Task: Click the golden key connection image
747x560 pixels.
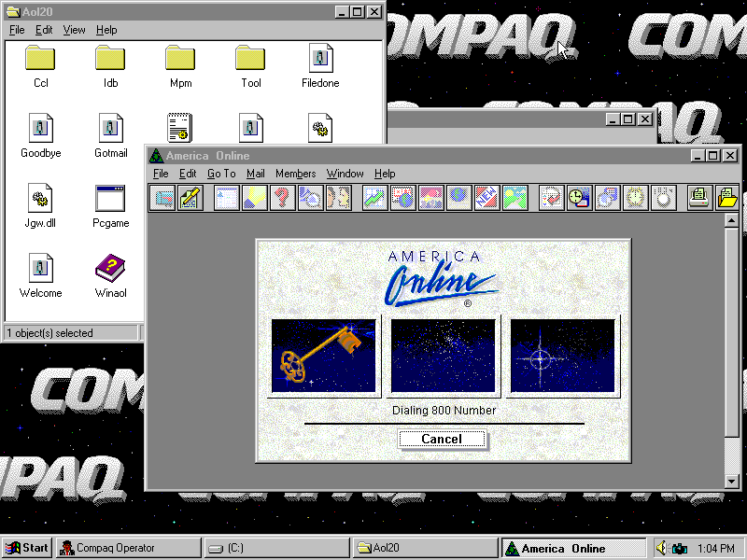Action: (323, 356)
